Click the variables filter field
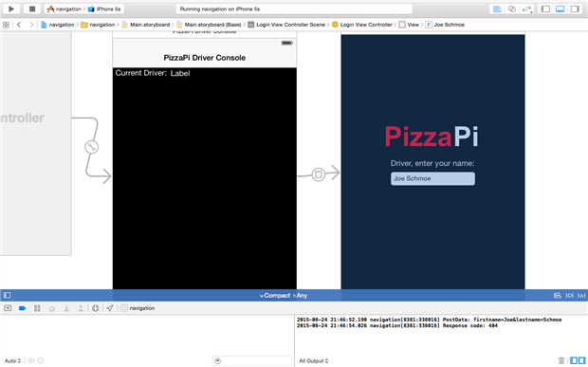 252,360
